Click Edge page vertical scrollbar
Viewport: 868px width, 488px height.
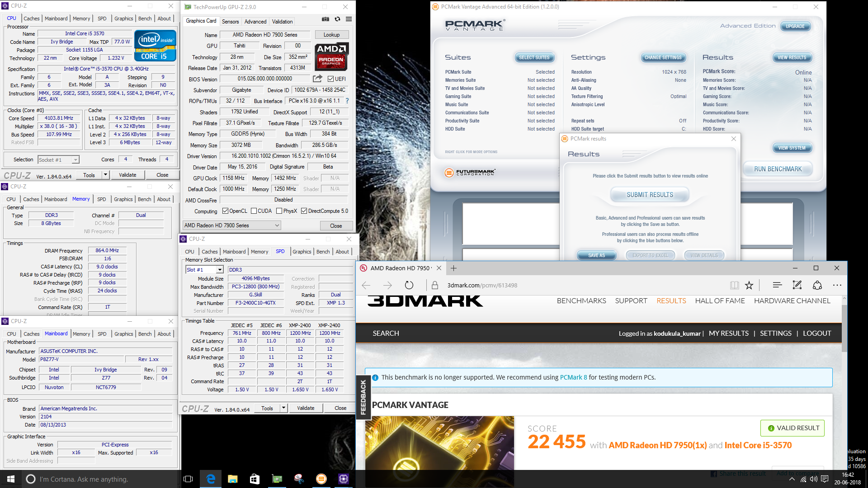844,328
